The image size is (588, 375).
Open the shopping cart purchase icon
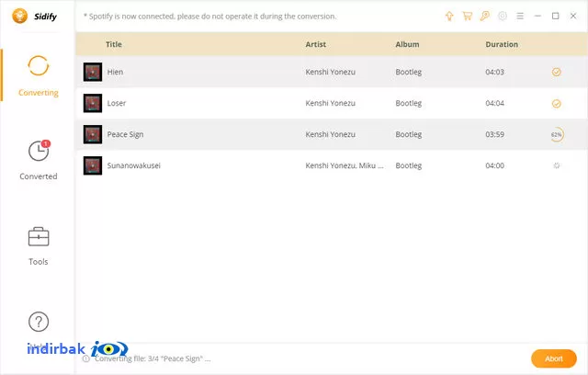467,17
